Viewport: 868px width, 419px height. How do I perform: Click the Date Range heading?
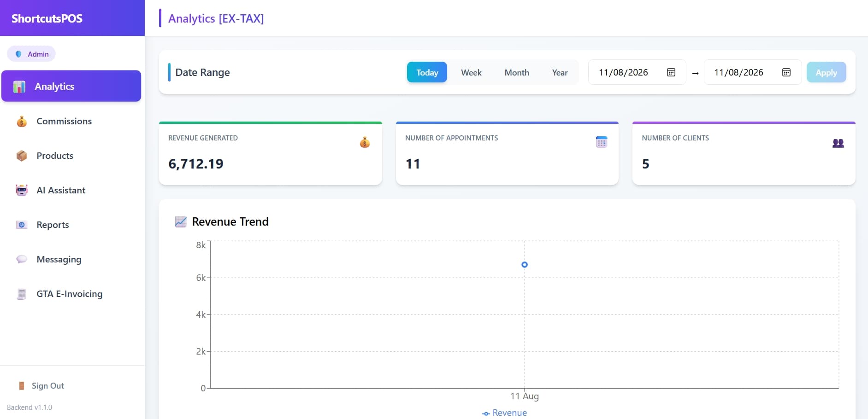click(x=202, y=72)
